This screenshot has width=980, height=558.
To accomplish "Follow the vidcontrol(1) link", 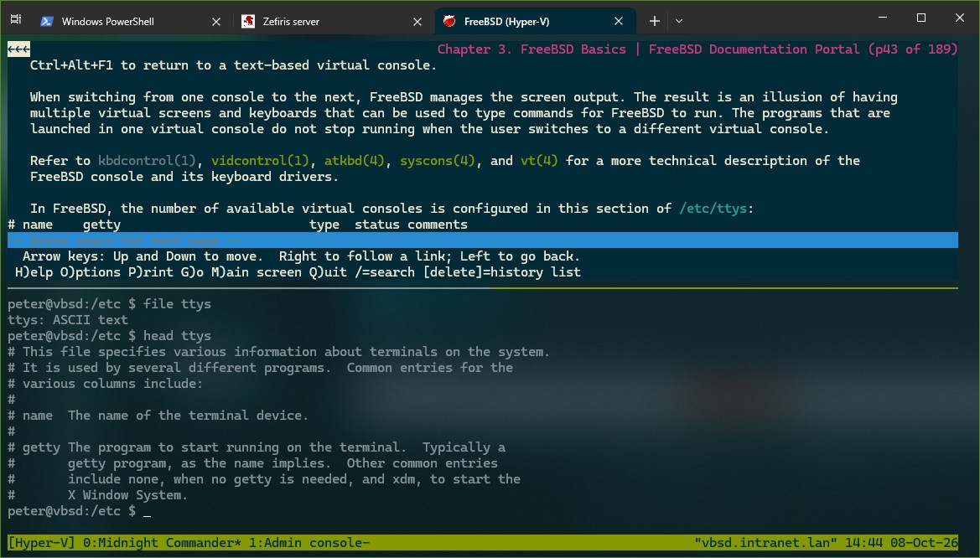I will [260, 161].
